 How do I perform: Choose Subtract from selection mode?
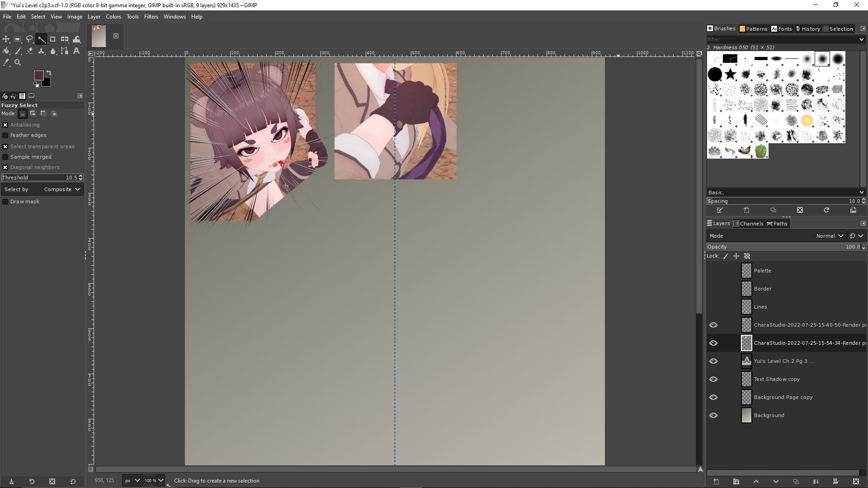[43, 113]
